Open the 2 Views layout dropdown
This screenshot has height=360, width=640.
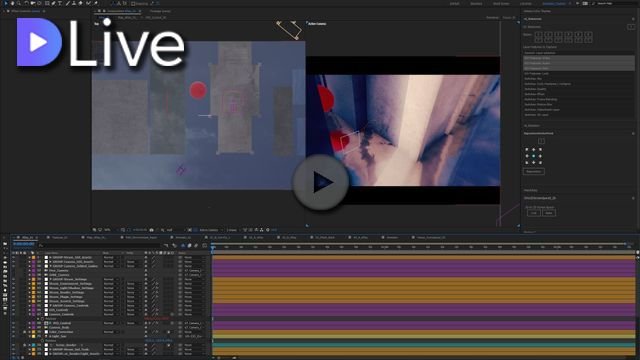233,230
